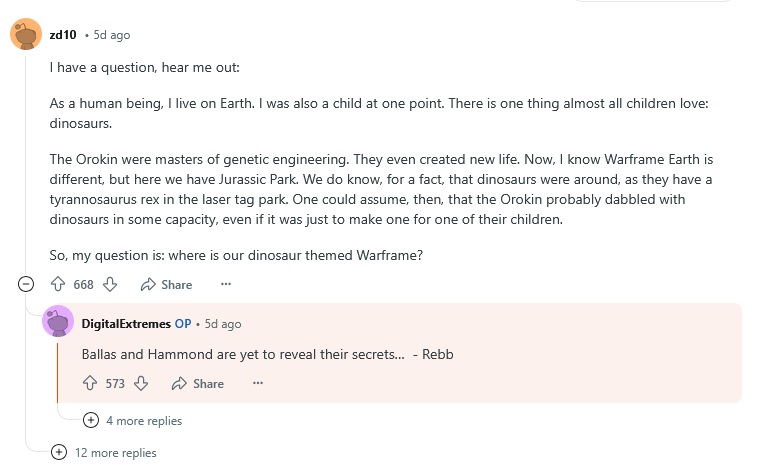This screenshot has height=474, width=760.
Task: Expand the 12 more replies
Action: (104, 453)
